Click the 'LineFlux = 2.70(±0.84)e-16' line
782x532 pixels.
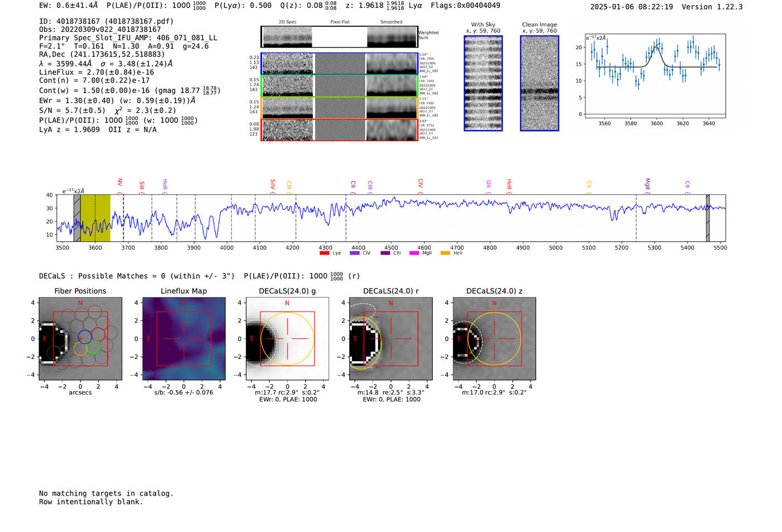tap(97, 72)
